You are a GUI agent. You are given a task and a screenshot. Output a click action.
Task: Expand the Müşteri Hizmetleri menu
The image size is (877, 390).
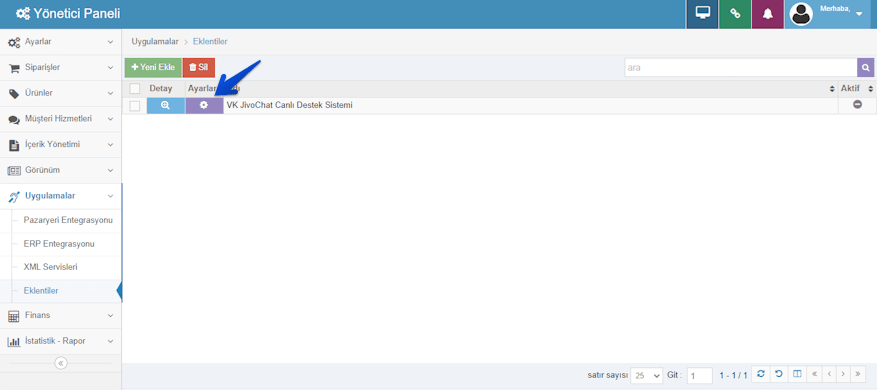point(60,119)
